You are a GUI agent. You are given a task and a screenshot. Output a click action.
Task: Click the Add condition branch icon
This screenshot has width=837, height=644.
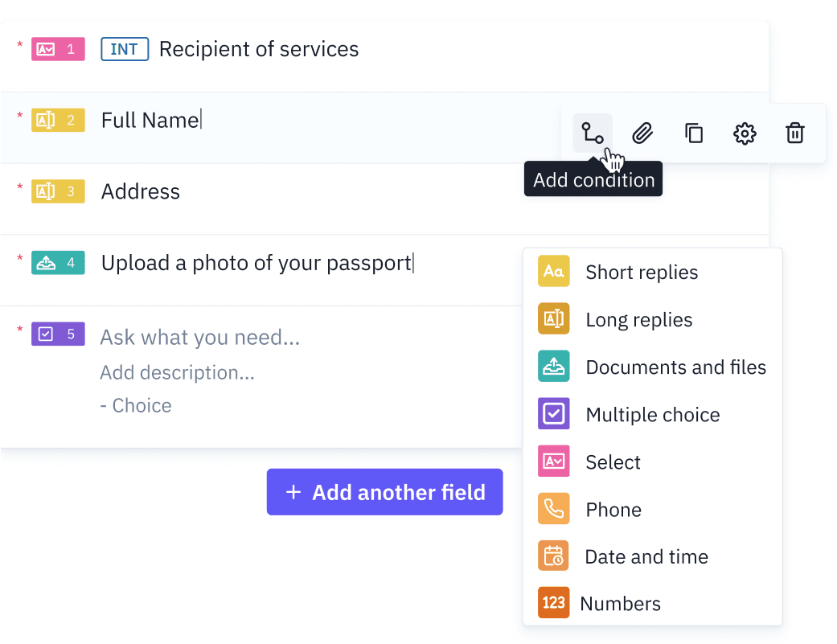pyautogui.click(x=593, y=133)
